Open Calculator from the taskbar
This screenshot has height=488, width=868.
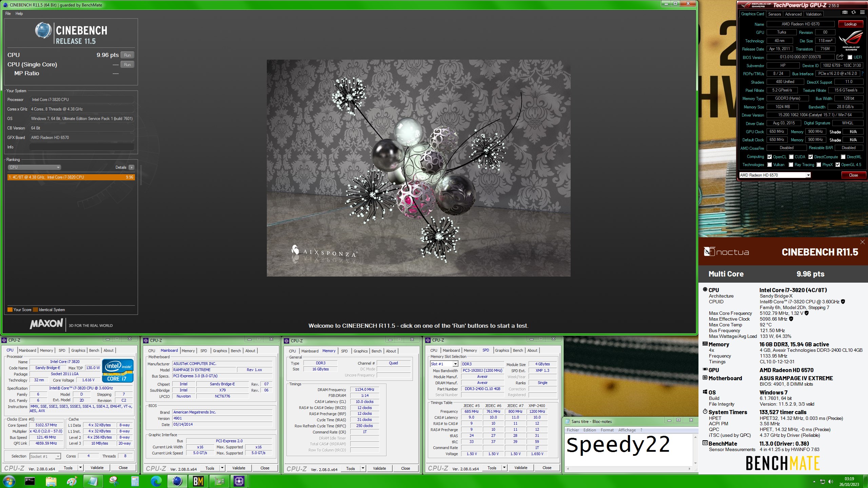click(x=135, y=481)
